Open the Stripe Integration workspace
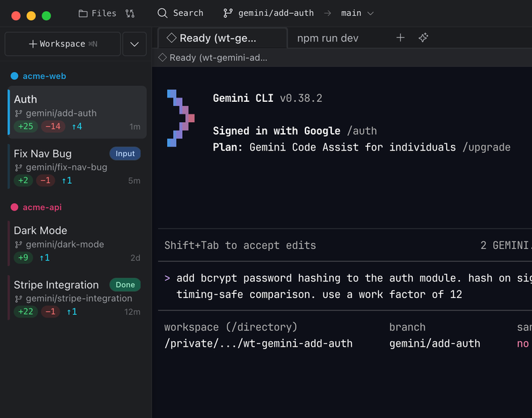The height and width of the screenshot is (418, 532). click(78, 297)
